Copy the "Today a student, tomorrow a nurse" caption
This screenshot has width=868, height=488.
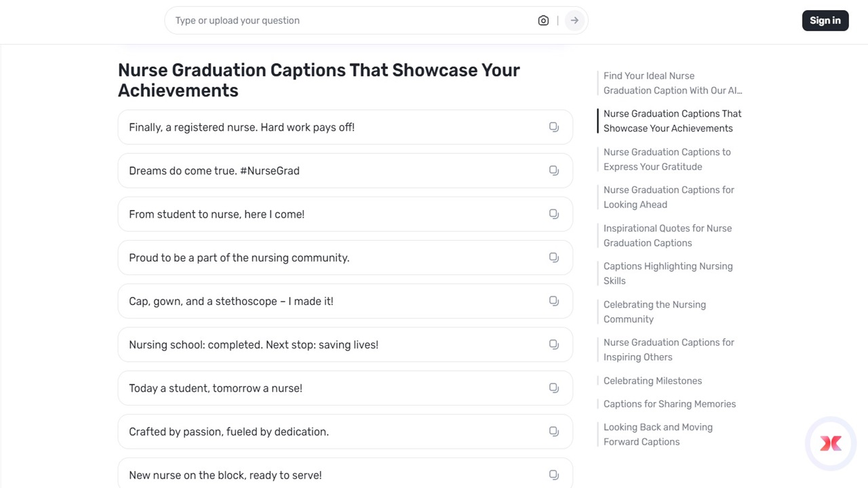coord(554,388)
